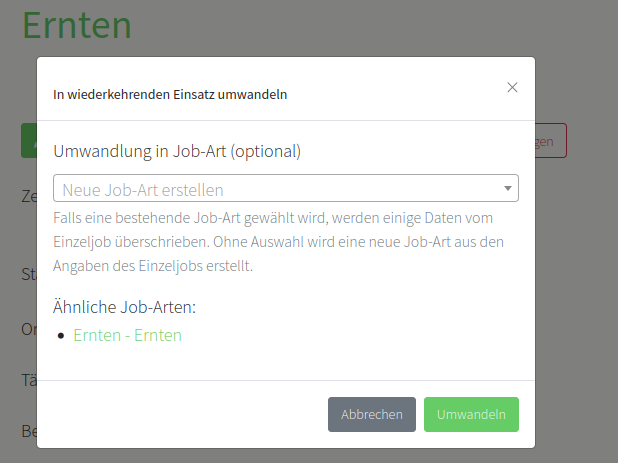
Task: Open the 'Ernten - Ernten' job type link
Action: pyautogui.click(x=127, y=335)
